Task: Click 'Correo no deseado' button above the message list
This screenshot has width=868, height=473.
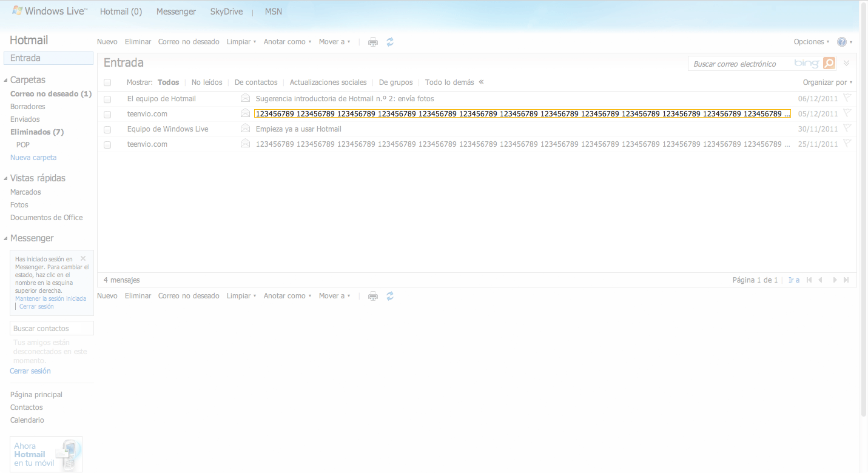Action: (x=189, y=42)
